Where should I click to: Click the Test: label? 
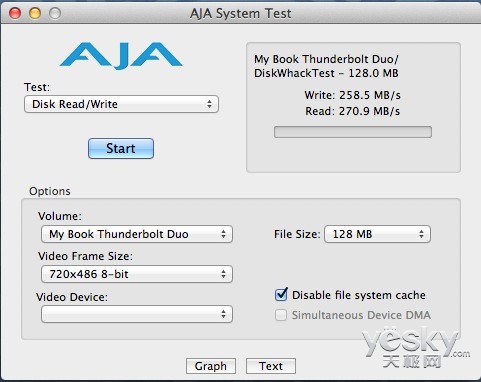[37, 87]
